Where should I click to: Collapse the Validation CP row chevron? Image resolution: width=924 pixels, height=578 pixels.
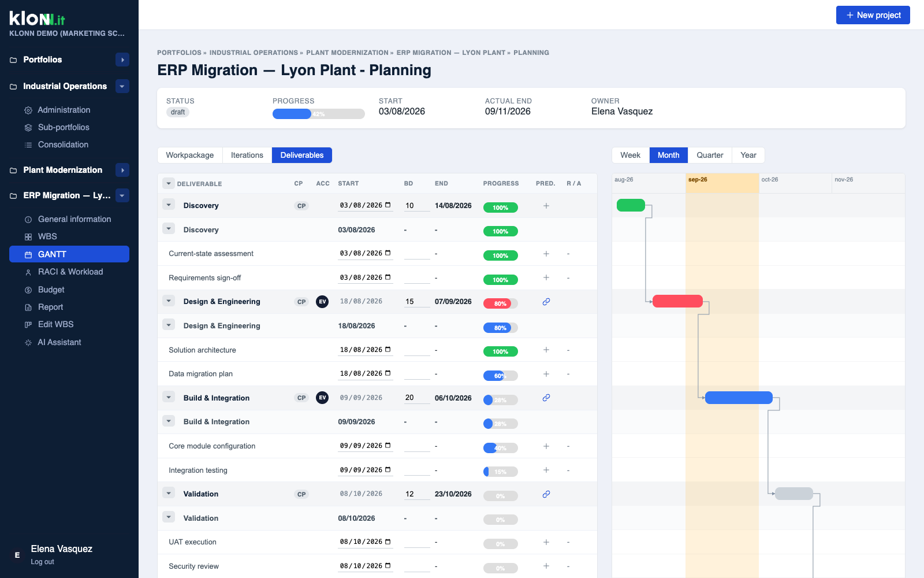point(169,493)
